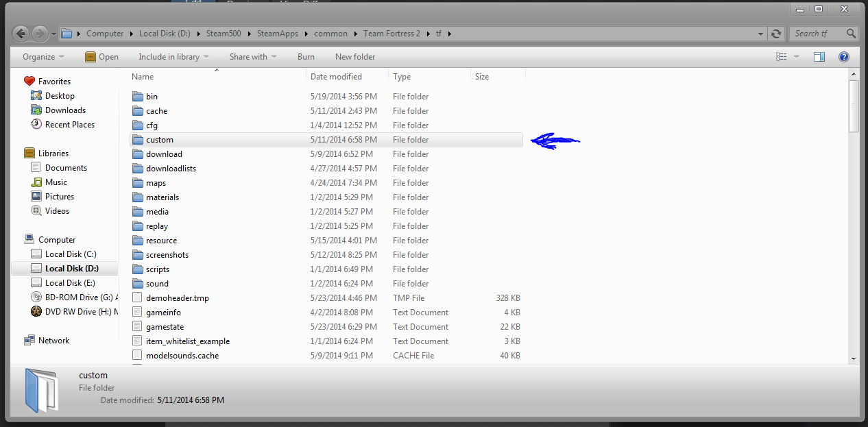Click Burn in the toolbar
Image resolution: width=868 pixels, height=427 pixels.
306,57
